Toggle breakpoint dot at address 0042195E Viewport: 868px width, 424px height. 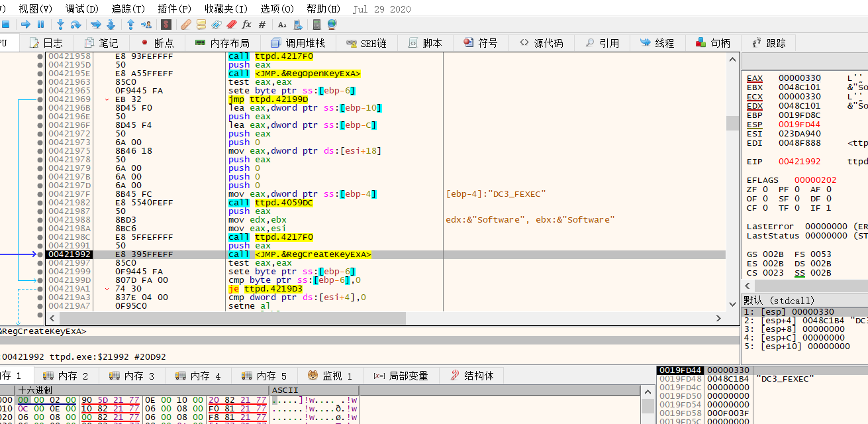click(40, 74)
